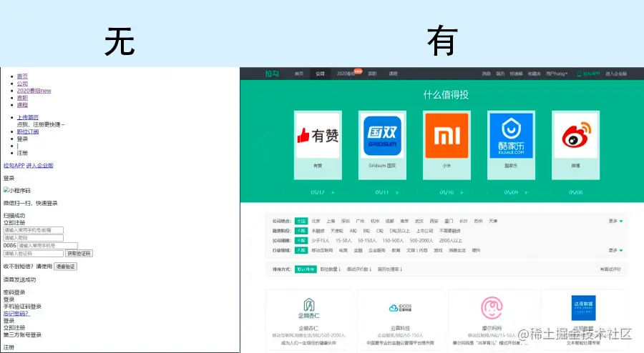Click the 上传简历 link
The image size is (644, 353).
click(x=27, y=117)
